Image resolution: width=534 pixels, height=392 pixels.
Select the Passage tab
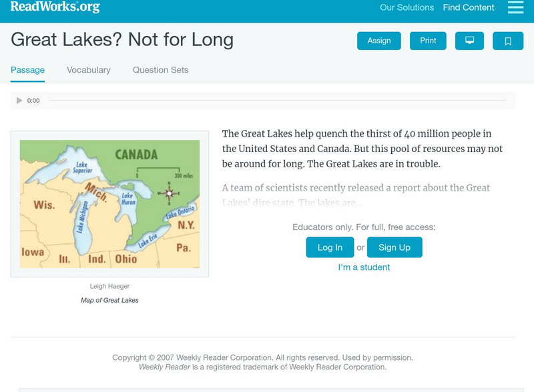pyautogui.click(x=26, y=69)
